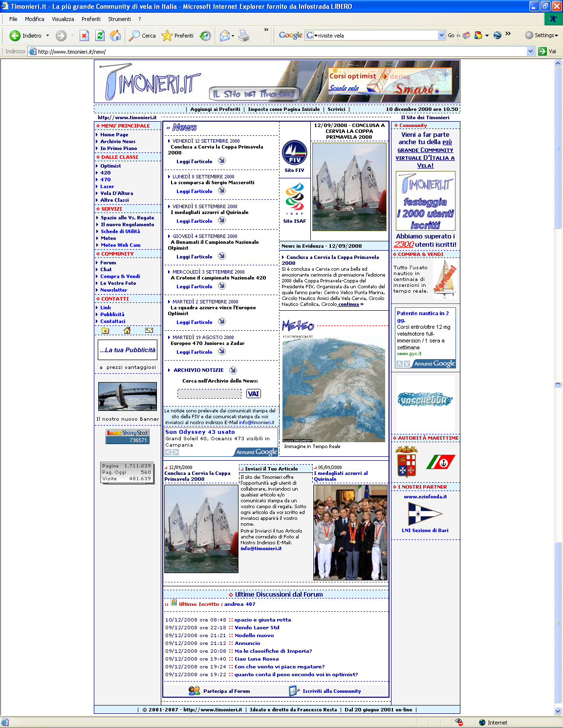Click the browser Forward arrow icon
This screenshot has width=563, height=728.
61,36
